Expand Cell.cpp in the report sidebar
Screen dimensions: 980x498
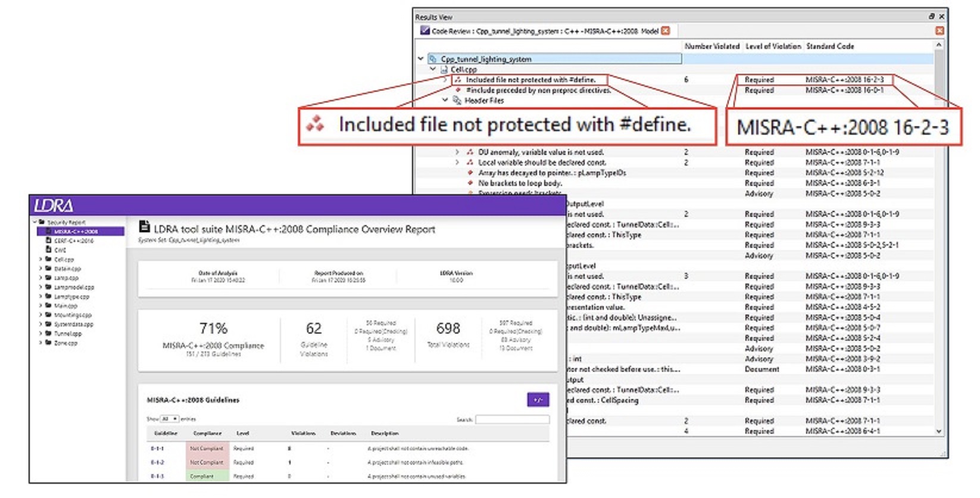tap(41, 260)
